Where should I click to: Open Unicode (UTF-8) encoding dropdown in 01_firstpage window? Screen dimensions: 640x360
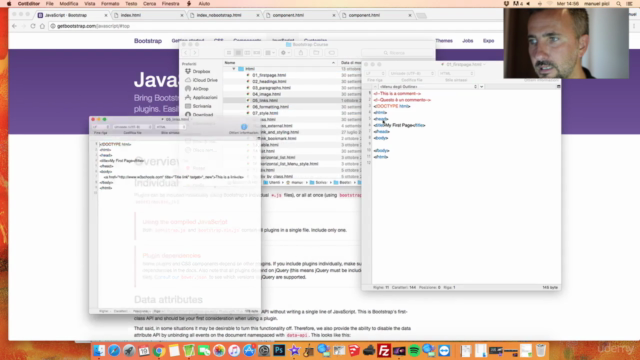(411, 73)
